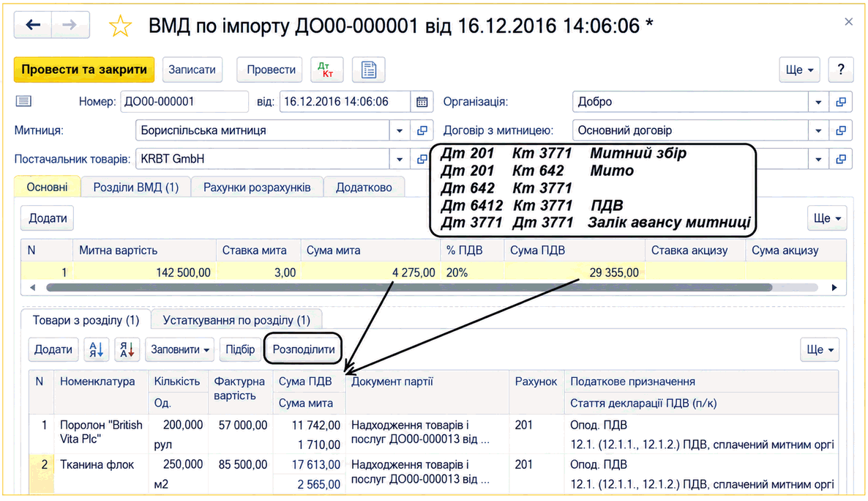Open help with question mark button
Viewport: 868px width, 501px height.
(841, 70)
